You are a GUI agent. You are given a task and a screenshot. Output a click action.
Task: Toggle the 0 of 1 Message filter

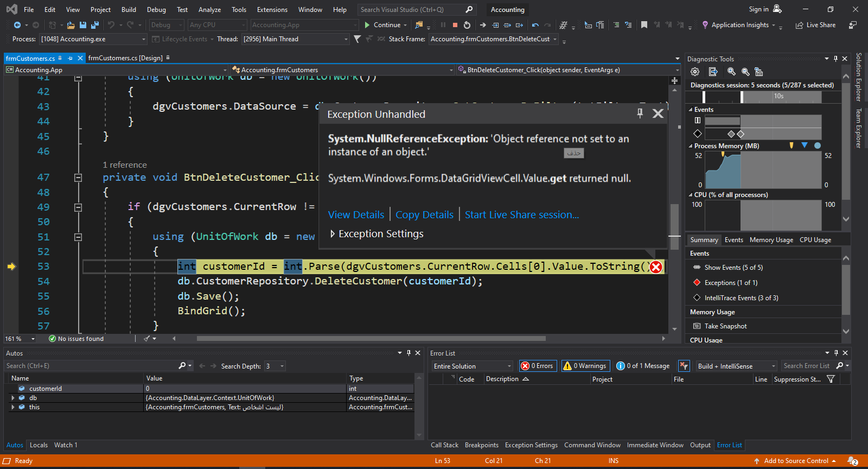(644, 366)
